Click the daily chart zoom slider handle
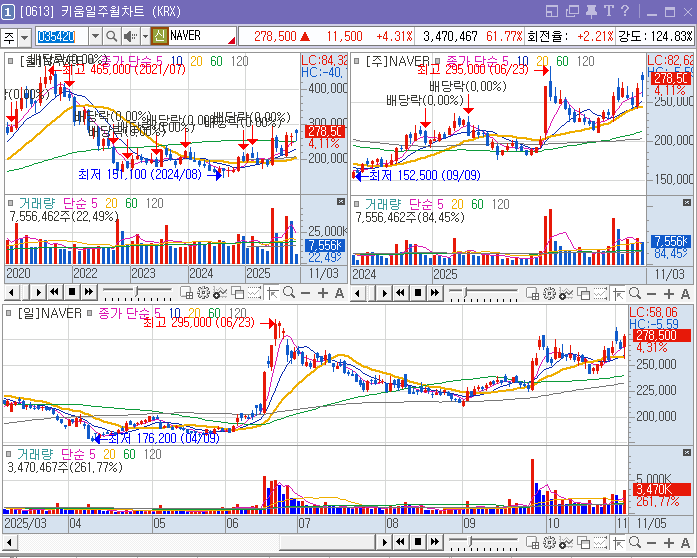Viewport: 697px width, 558px height. pos(471,542)
